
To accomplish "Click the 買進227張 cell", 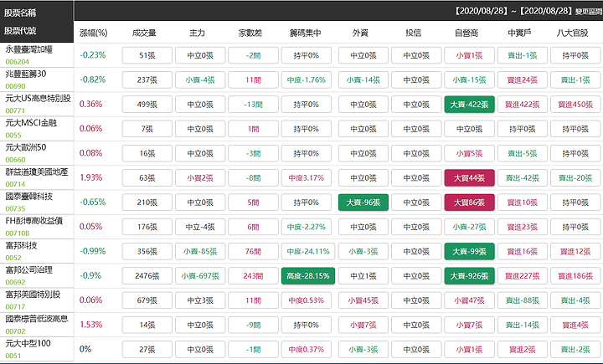I will click(523, 276).
